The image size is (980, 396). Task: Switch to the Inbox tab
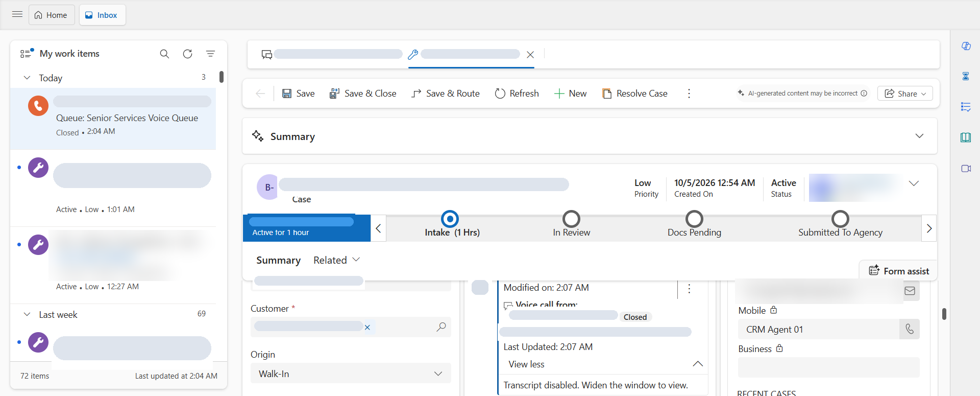tap(102, 15)
